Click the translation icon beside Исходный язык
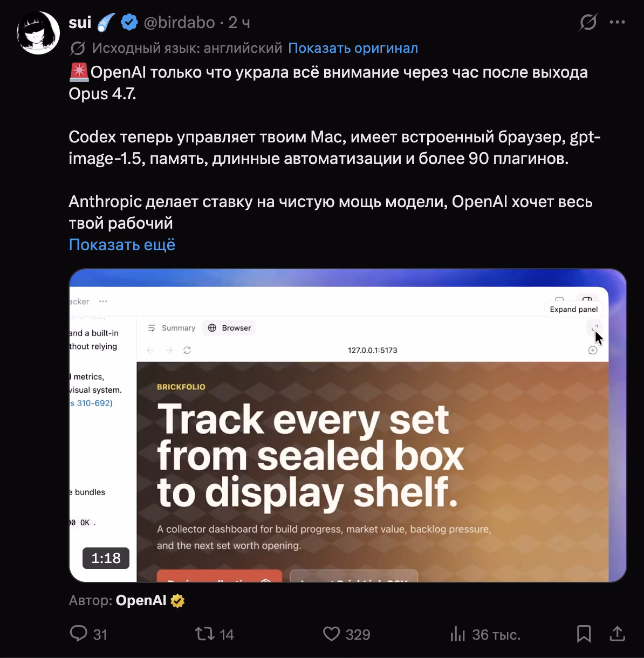The height and width of the screenshot is (658, 644). [78, 49]
